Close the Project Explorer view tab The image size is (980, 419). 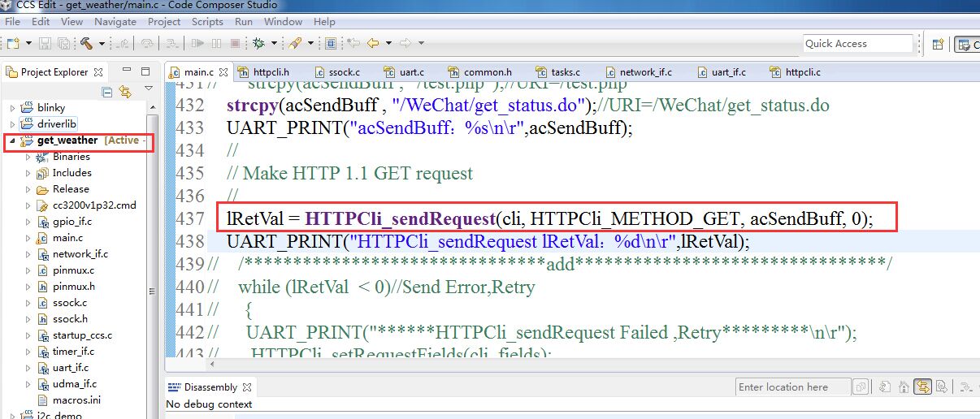(x=98, y=72)
